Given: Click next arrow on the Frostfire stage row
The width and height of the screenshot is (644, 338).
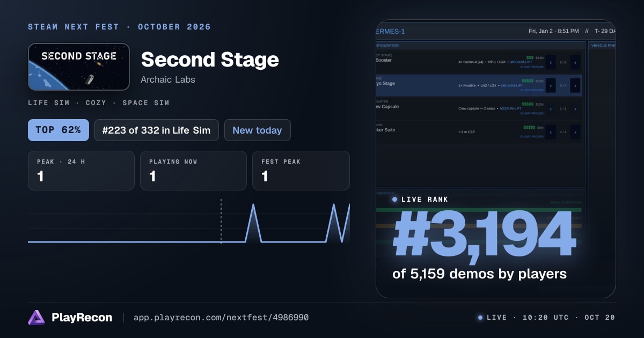Looking at the screenshot, I should point(575,86).
